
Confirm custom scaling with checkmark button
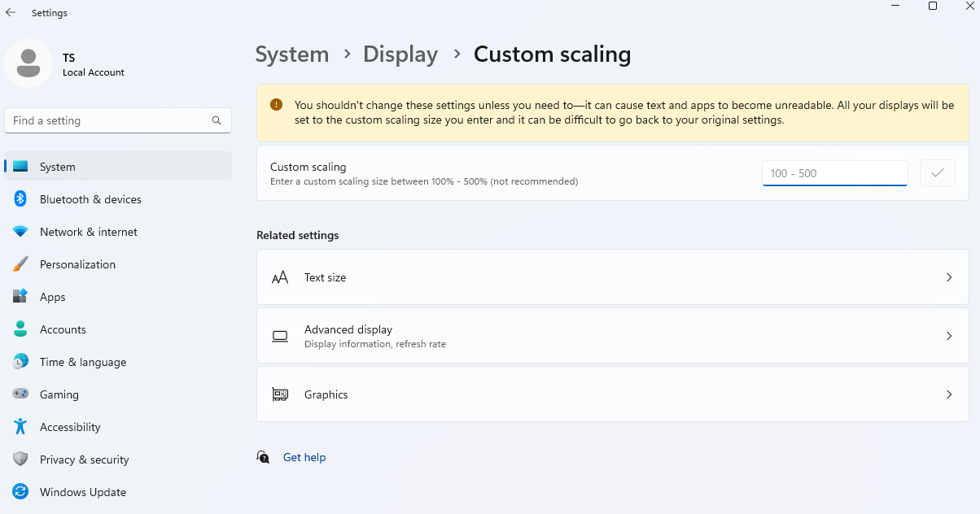[937, 173]
